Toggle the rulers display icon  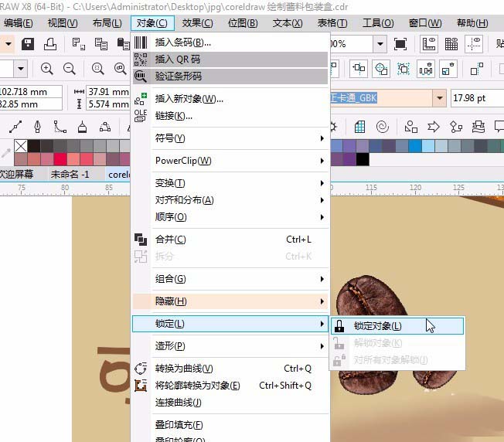[429, 44]
